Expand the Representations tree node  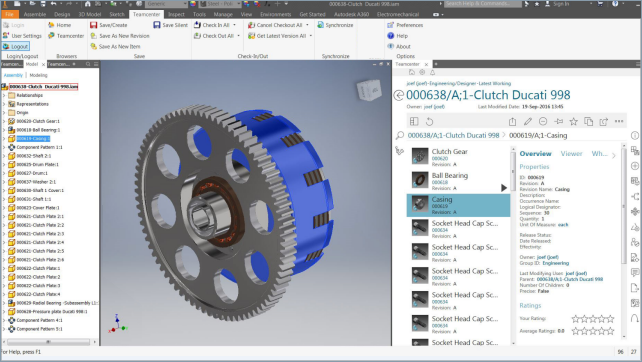(x=5, y=104)
